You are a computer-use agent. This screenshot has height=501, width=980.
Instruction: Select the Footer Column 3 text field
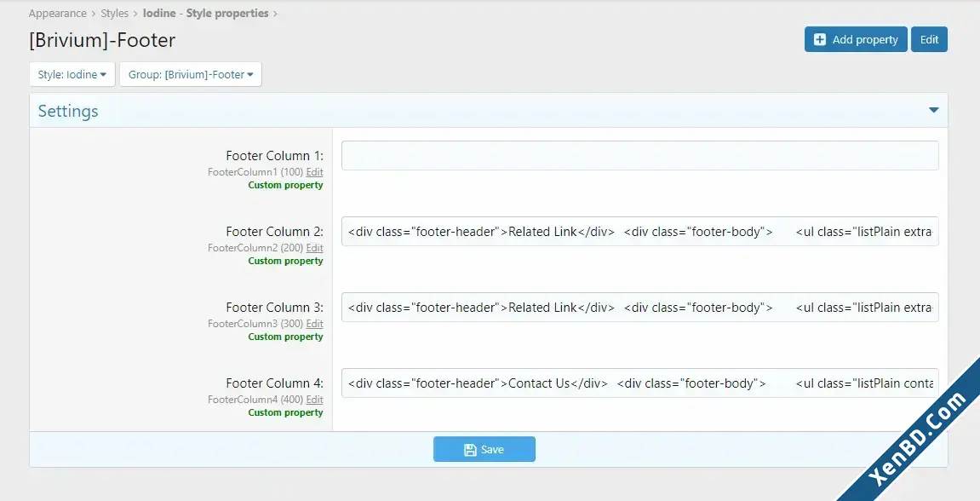coord(640,307)
